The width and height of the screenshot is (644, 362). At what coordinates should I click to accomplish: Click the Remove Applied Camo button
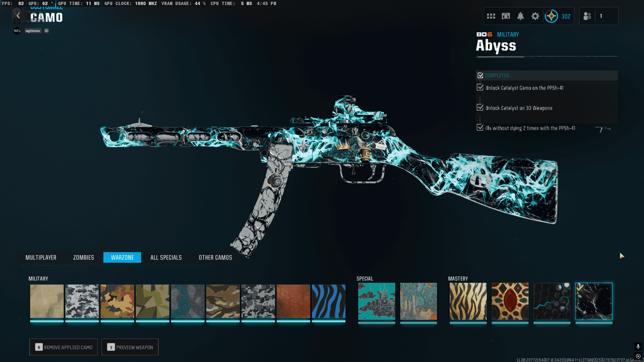coord(63,347)
